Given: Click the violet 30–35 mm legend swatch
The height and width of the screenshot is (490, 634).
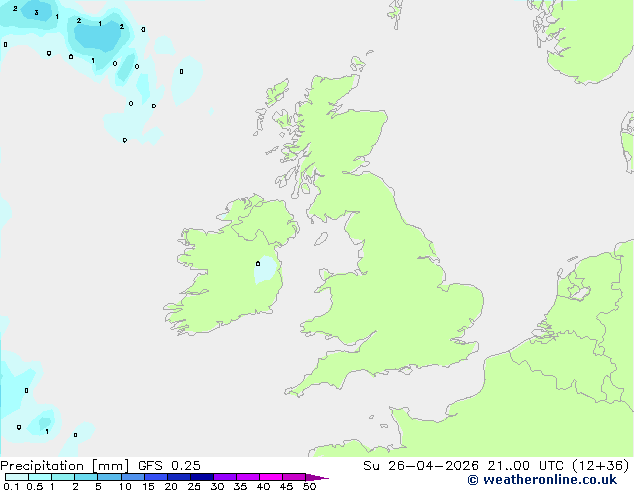Looking at the screenshot, I should point(225,477).
